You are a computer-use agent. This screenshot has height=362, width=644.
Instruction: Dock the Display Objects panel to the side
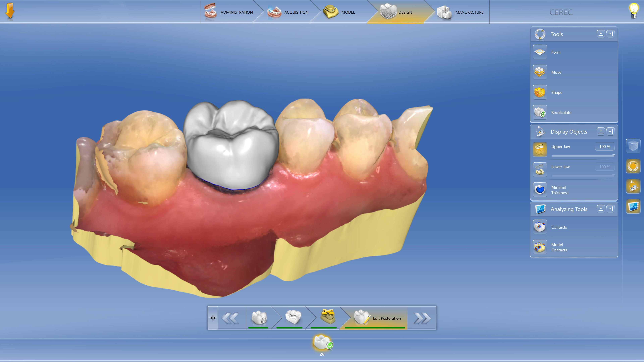(x=610, y=131)
